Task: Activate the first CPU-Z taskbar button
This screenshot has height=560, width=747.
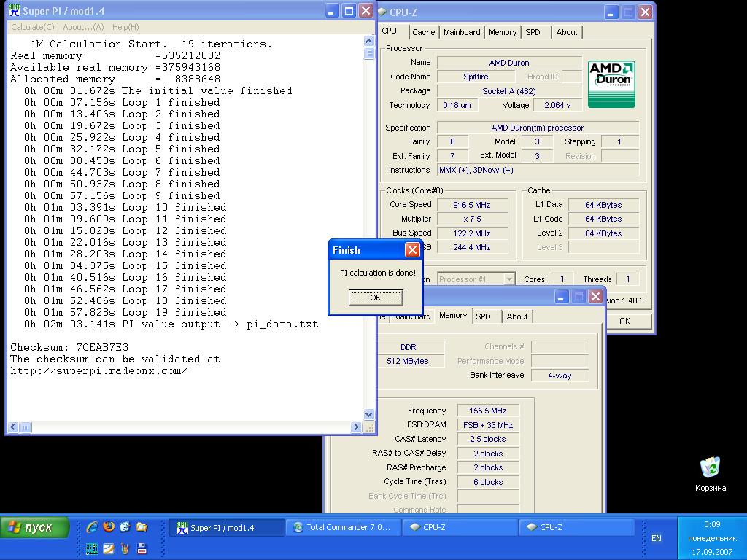Action: point(460,528)
